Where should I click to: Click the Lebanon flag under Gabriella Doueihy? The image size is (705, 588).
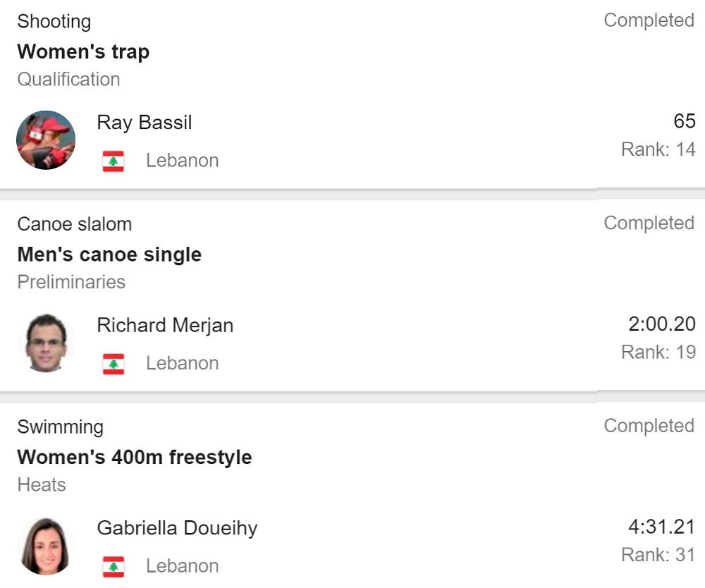pyautogui.click(x=114, y=566)
